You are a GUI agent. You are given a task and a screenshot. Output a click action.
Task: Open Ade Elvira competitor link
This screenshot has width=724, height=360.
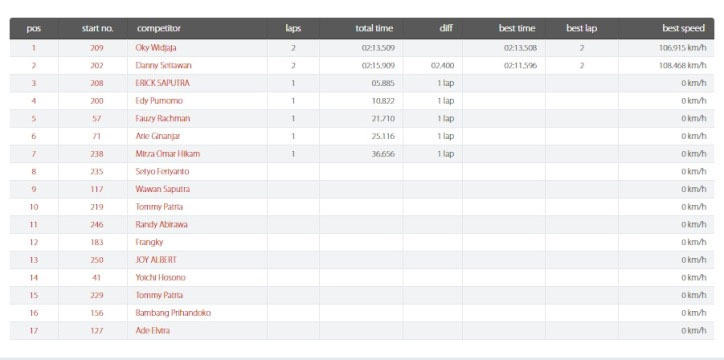tap(152, 330)
